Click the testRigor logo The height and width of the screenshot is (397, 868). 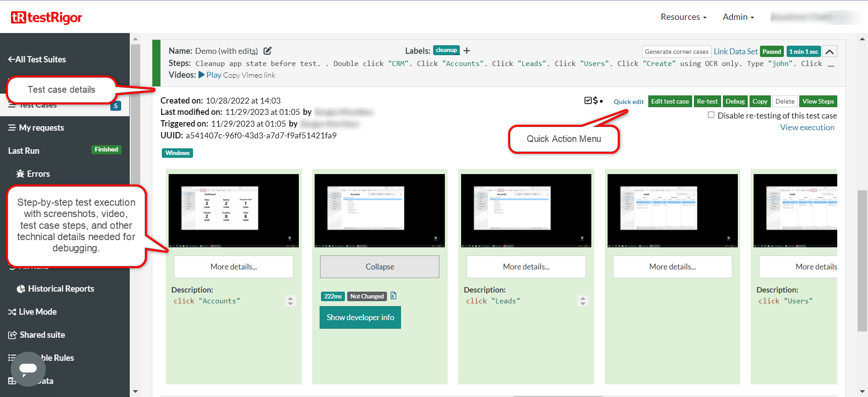[x=47, y=18]
